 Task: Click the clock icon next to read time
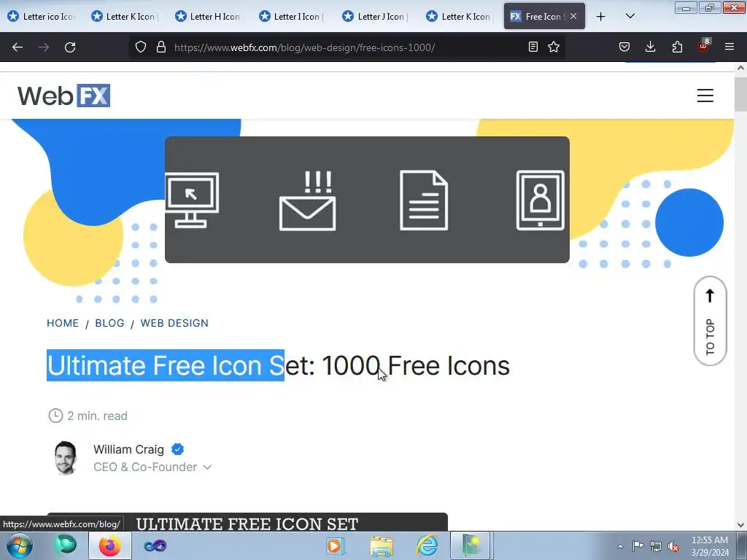55,415
